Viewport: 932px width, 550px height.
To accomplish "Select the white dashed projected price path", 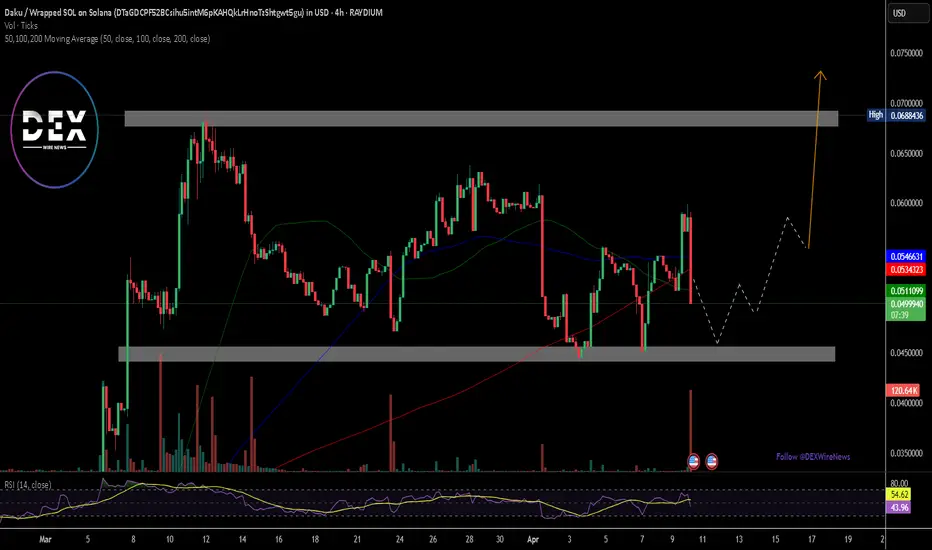I will click(x=751, y=280).
